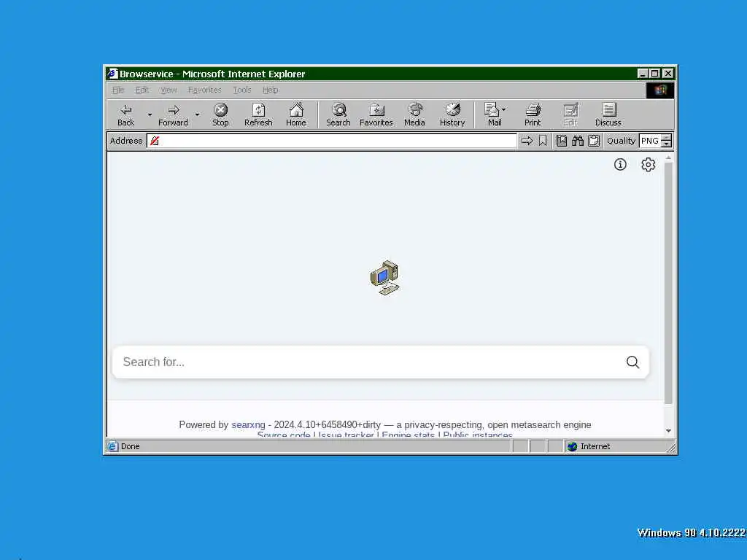This screenshot has height=560, width=747.
Task: Click the page scrollbar up arrow
Action: click(x=668, y=157)
